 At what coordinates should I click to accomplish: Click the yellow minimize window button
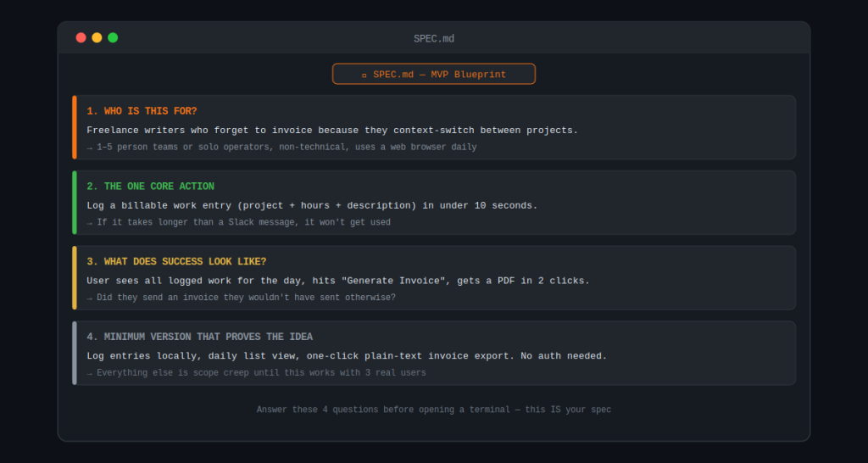pyautogui.click(x=97, y=37)
